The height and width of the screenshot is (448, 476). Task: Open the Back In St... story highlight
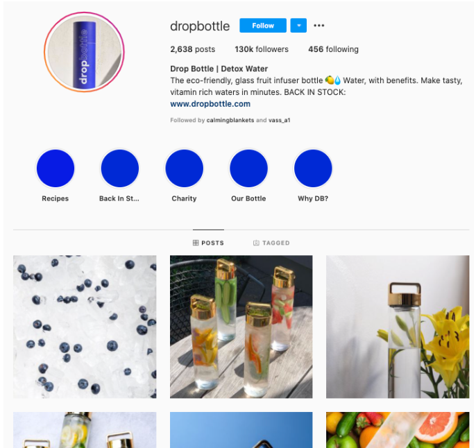coord(119,169)
